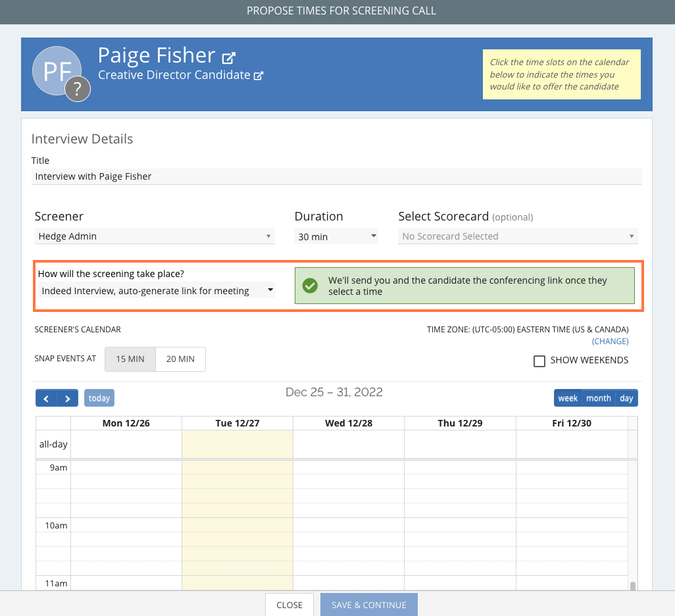The width and height of the screenshot is (675, 616).
Task: Switch the calendar to week view
Action: coord(568,398)
